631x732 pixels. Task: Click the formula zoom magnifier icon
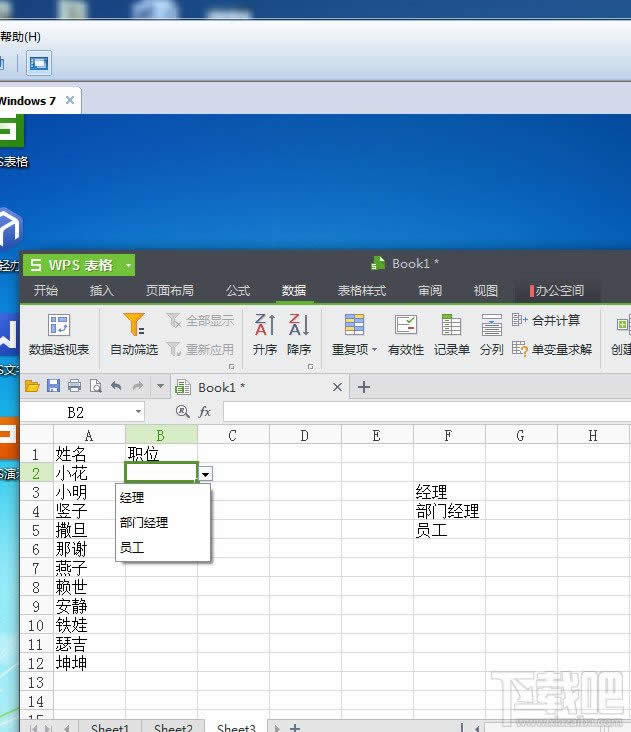pyautogui.click(x=182, y=411)
